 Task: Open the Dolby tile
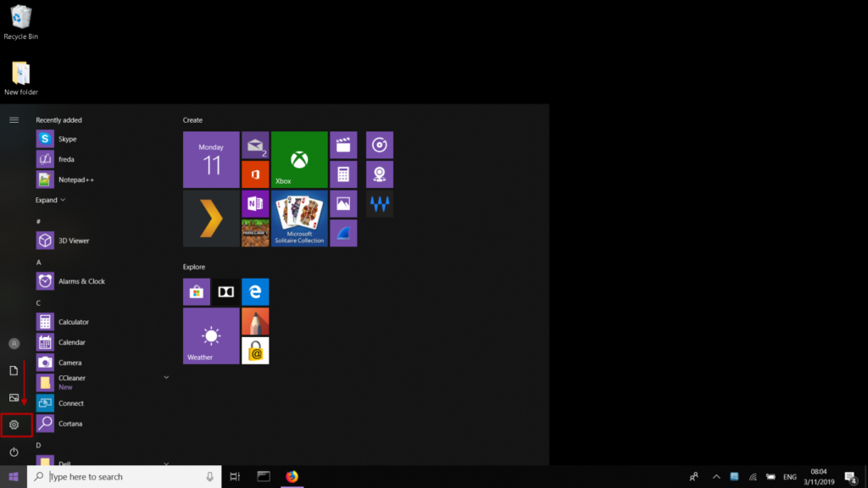point(225,291)
